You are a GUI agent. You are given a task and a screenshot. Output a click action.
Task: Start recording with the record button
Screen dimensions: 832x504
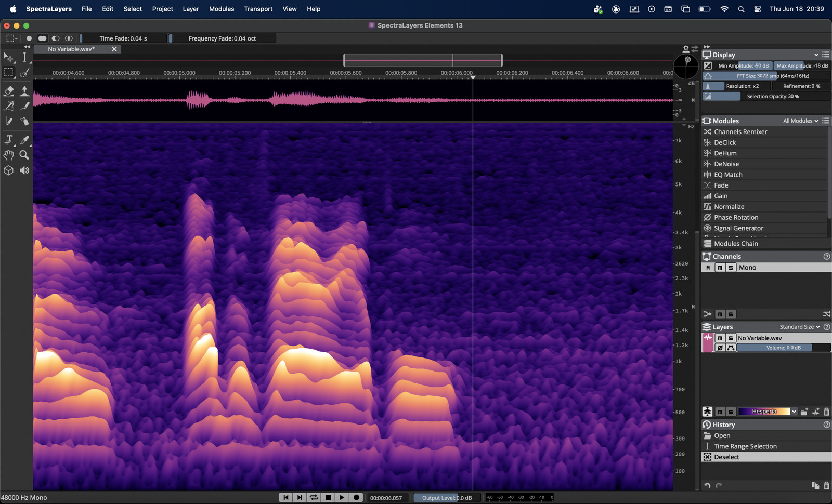click(356, 497)
